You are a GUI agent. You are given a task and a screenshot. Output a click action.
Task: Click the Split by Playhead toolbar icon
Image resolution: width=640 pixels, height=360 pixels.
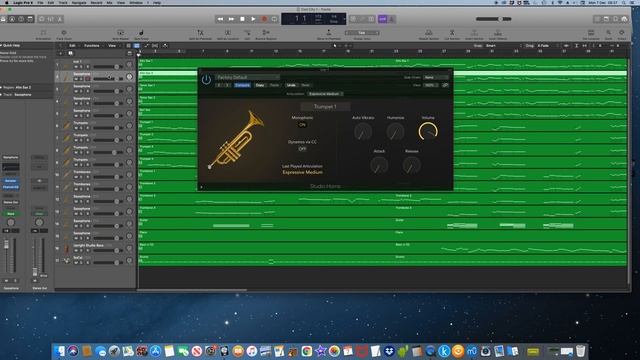pyautogui.click(x=200, y=34)
